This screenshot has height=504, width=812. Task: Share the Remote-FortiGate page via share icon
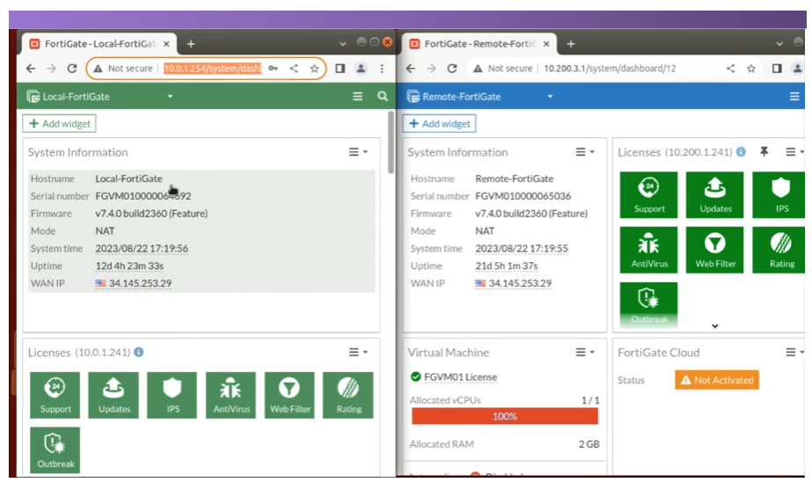730,69
